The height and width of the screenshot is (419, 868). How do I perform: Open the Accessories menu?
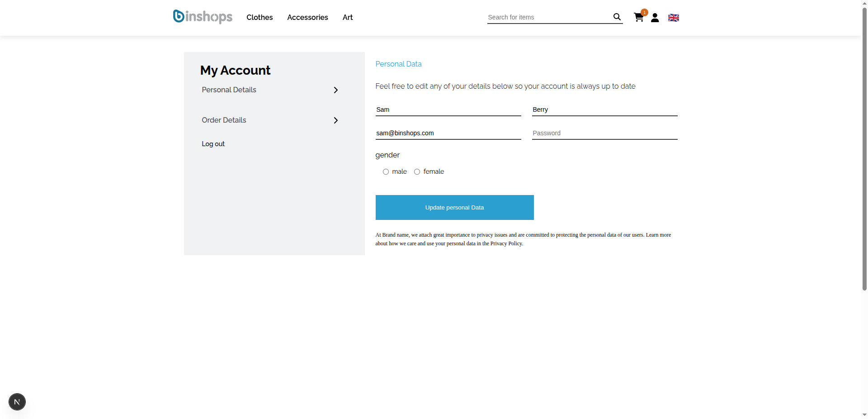click(307, 17)
